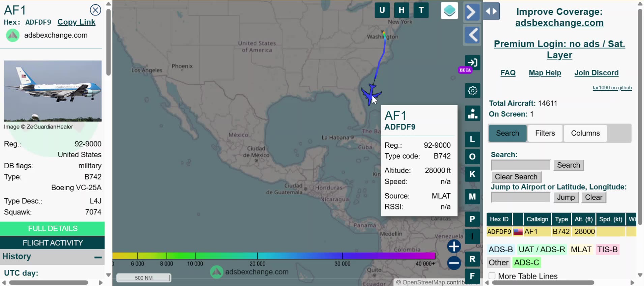Enable More Table Lines checkbox
Image resolution: width=644 pixels, height=286 pixels.
492,276
